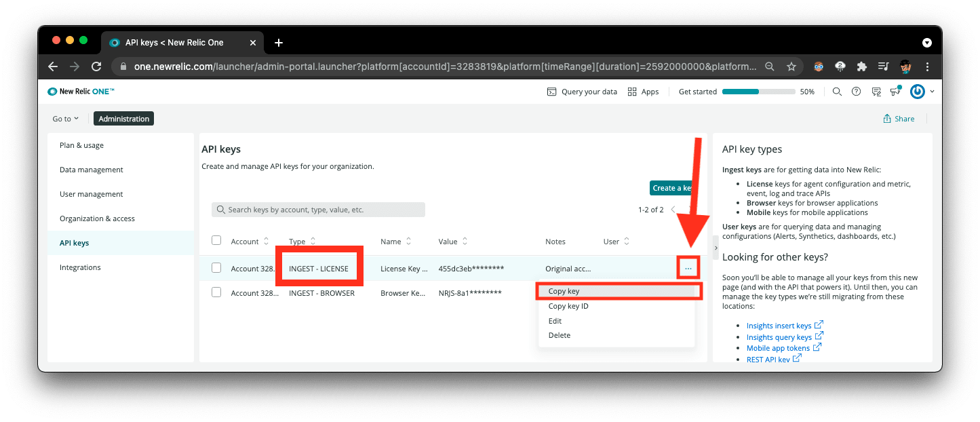Open the announcements megaphone icon
The width and height of the screenshot is (980, 422).
(x=896, y=91)
